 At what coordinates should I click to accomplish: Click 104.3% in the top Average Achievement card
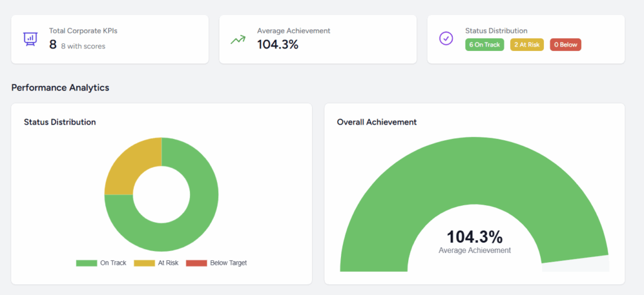point(277,44)
